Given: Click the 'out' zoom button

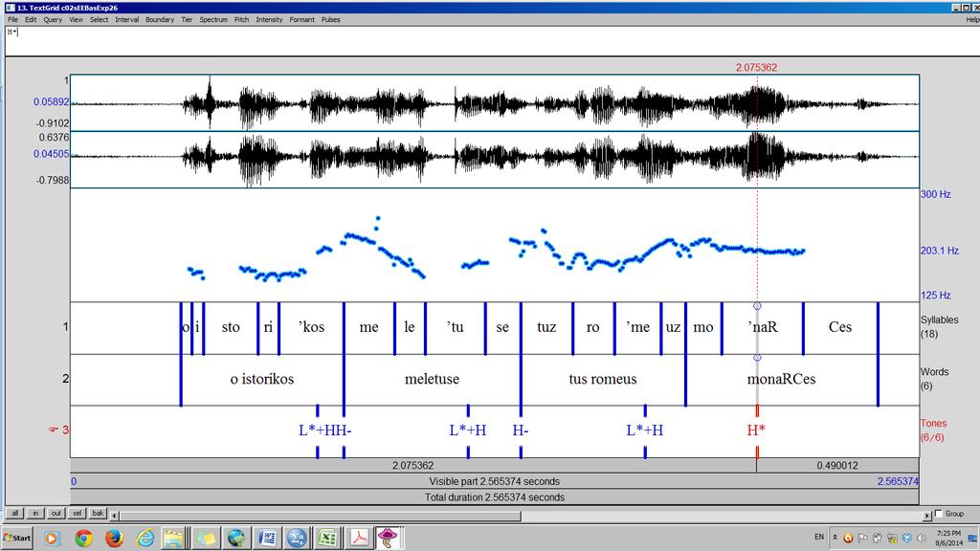Looking at the screenshot, I should (56, 514).
